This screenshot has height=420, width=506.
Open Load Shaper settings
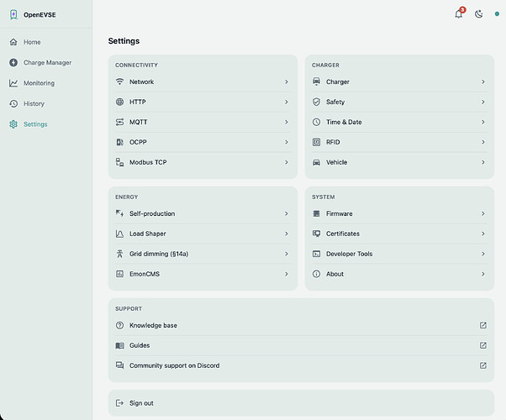click(203, 234)
